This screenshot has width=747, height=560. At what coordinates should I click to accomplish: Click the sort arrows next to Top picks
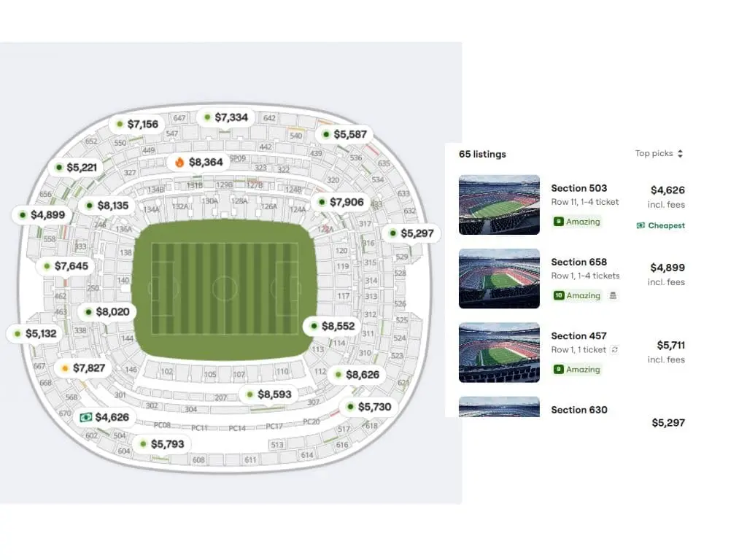pyautogui.click(x=681, y=154)
